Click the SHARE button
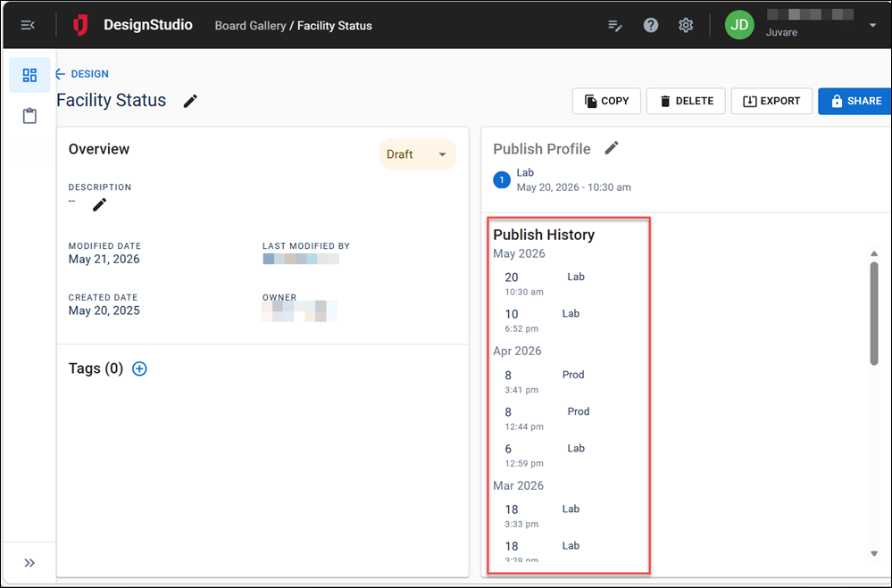This screenshot has height=588, width=892. pos(855,101)
